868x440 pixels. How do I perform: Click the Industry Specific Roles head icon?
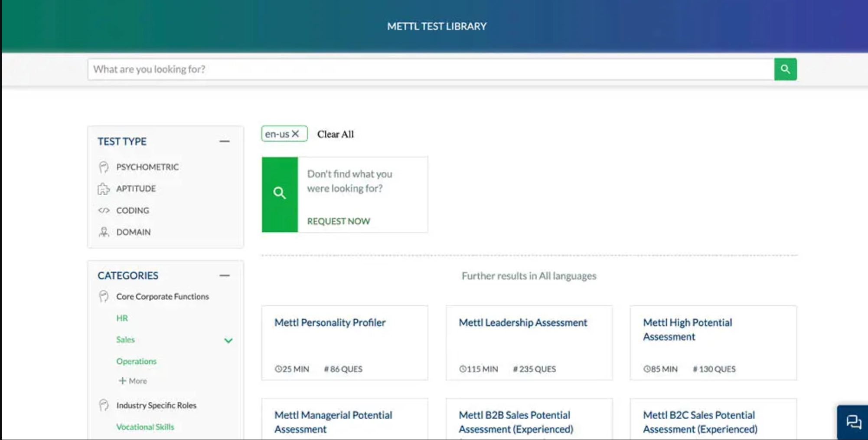pos(104,405)
